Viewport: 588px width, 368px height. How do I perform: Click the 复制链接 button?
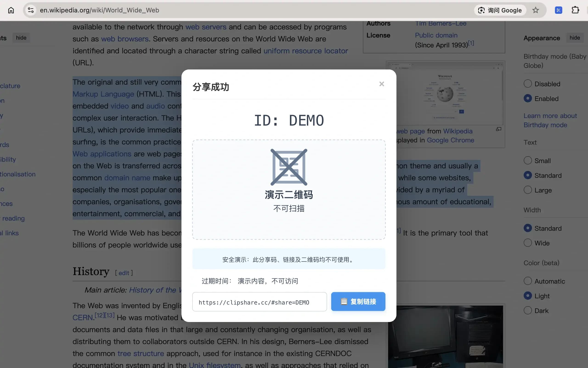point(358,302)
